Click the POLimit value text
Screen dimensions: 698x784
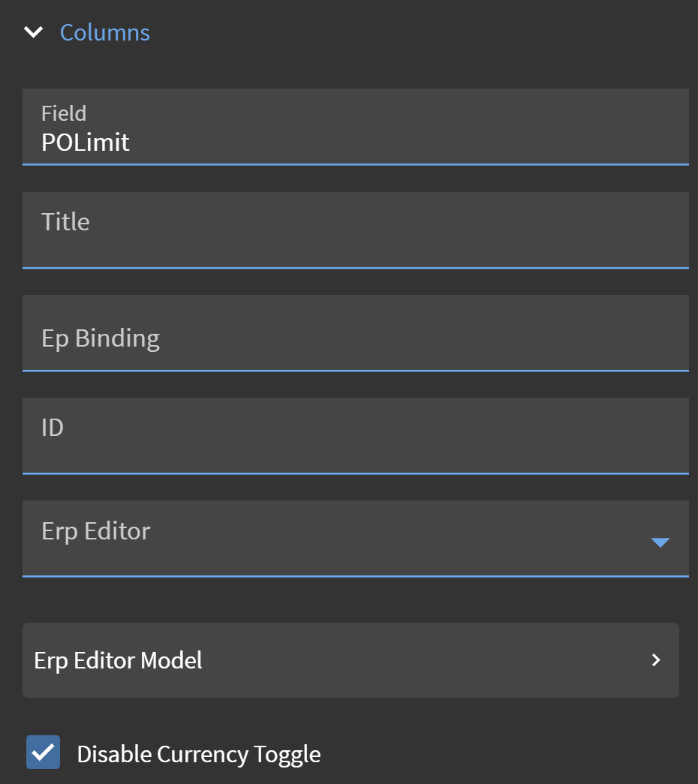coord(86,142)
